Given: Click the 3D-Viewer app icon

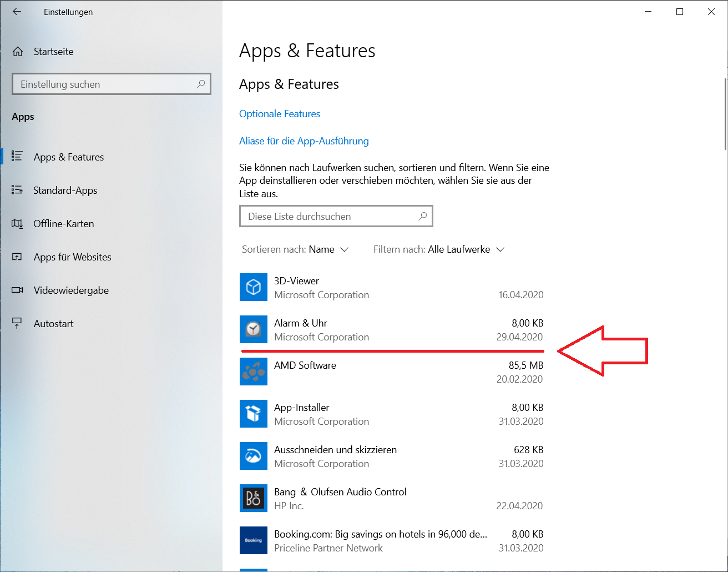Looking at the screenshot, I should coord(254,287).
